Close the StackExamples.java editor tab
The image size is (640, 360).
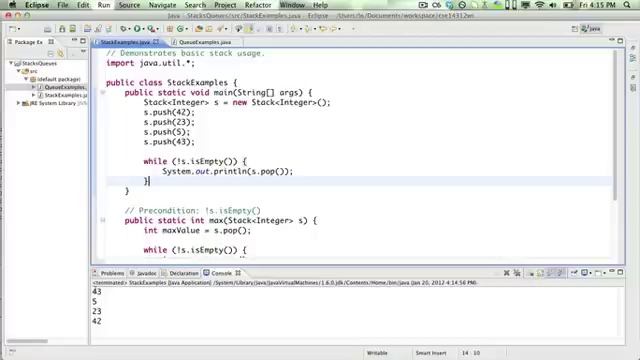click(156, 42)
